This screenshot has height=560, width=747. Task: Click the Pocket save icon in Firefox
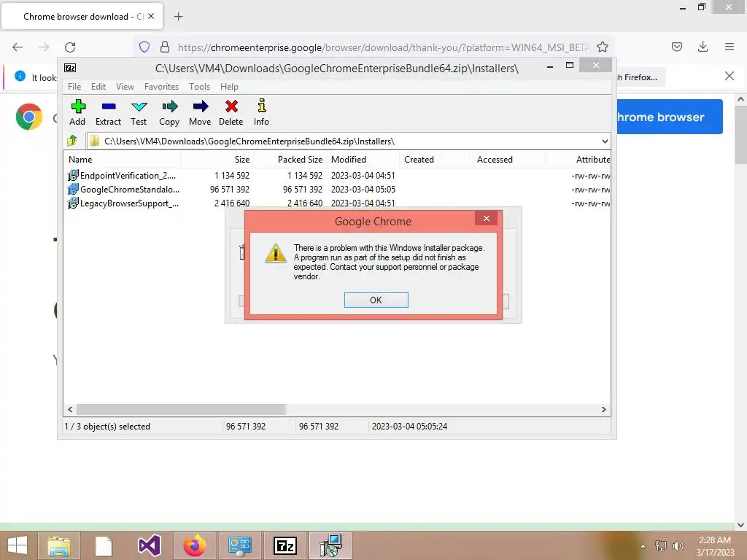[x=676, y=47]
